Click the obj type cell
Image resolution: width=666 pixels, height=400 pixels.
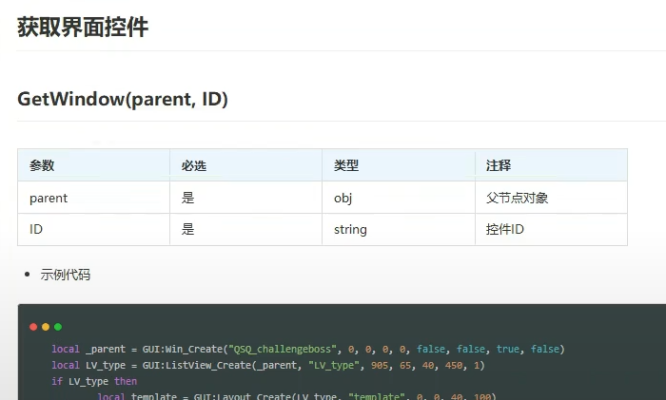tap(343, 198)
